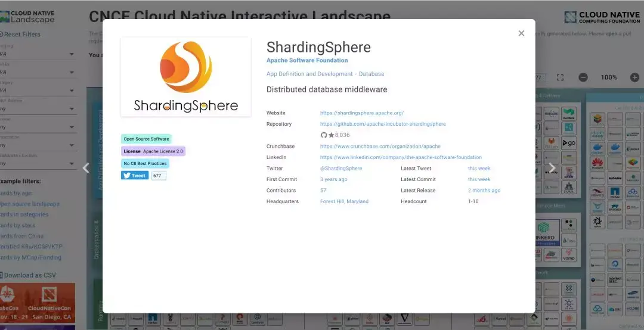The height and width of the screenshot is (330, 644).
Task: Click Latest Commit 'this week' value
Action: pyautogui.click(x=479, y=179)
